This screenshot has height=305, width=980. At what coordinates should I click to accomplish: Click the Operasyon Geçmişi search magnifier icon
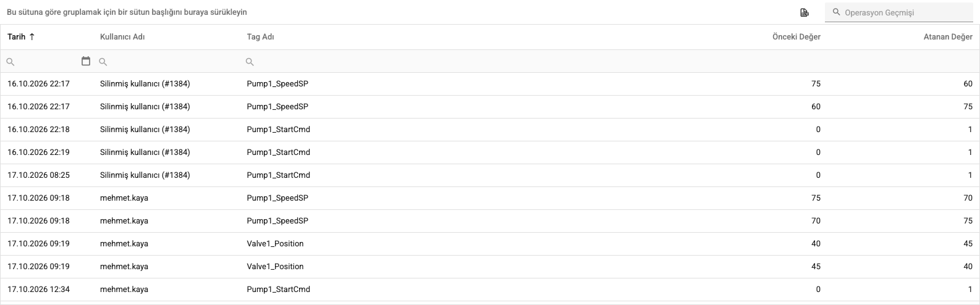pos(837,12)
